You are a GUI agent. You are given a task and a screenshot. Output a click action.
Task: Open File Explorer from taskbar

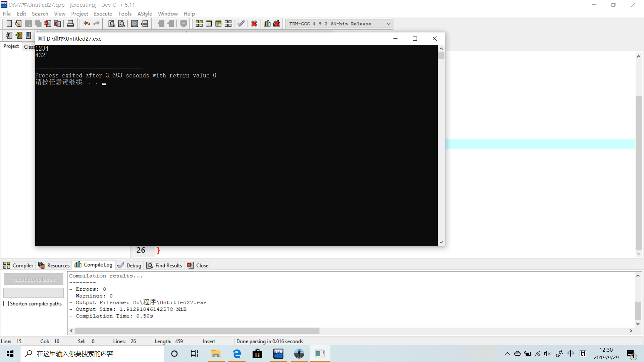[x=216, y=354]
